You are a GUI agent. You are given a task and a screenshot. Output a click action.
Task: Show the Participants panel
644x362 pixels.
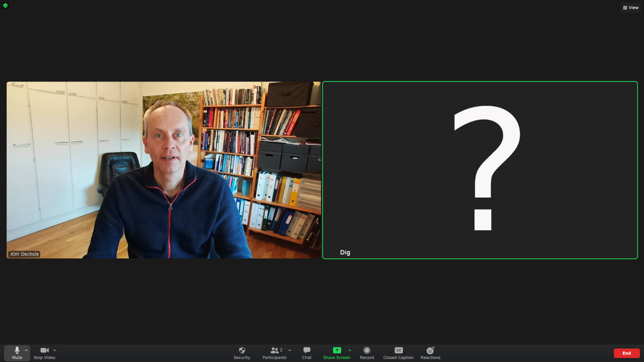tap(275, 352)
